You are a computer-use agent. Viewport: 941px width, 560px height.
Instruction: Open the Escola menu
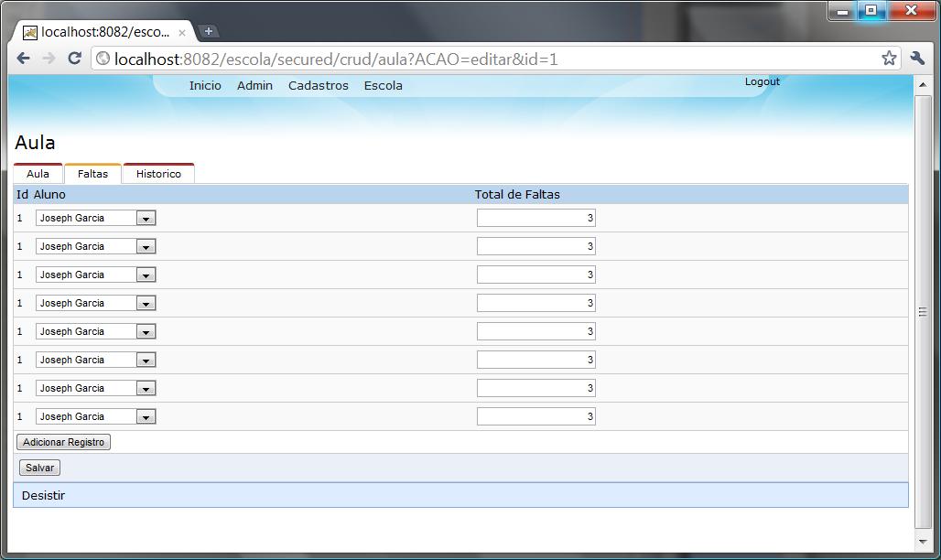click(x=383, y=86)
